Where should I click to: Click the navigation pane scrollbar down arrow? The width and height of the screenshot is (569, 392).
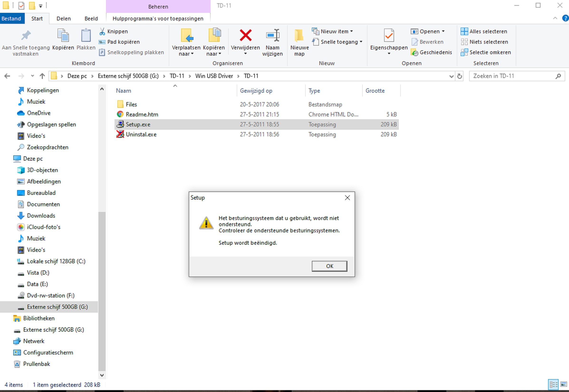pyautogui.click(x=102, y=375)
